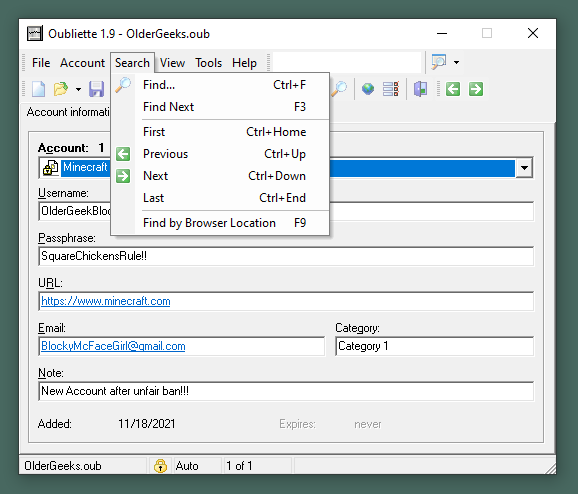Image resolution: width=578 pixels, height=494 pixels.
Task: Open the Tools menu
Action: [208, 63]
